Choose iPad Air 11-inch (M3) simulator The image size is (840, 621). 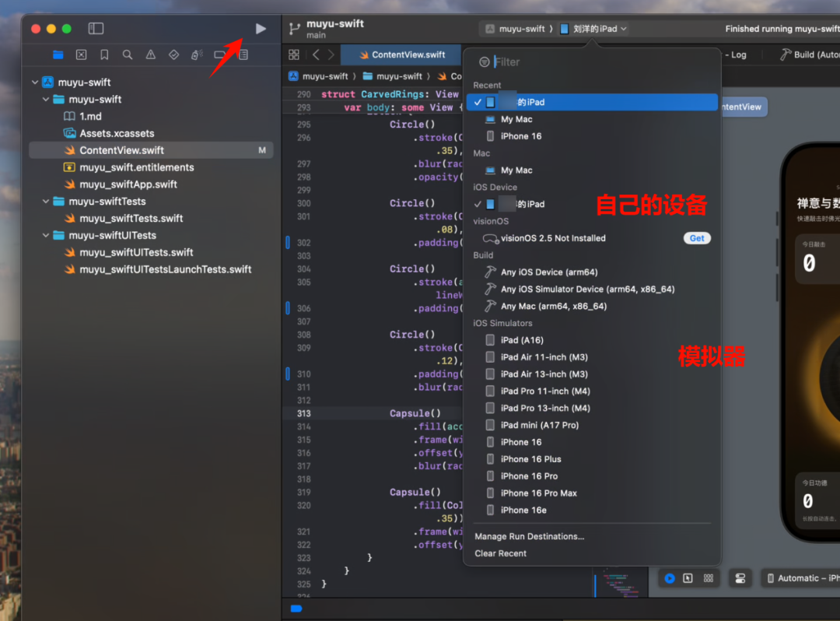pyautogui.click(x=592, y=357)
